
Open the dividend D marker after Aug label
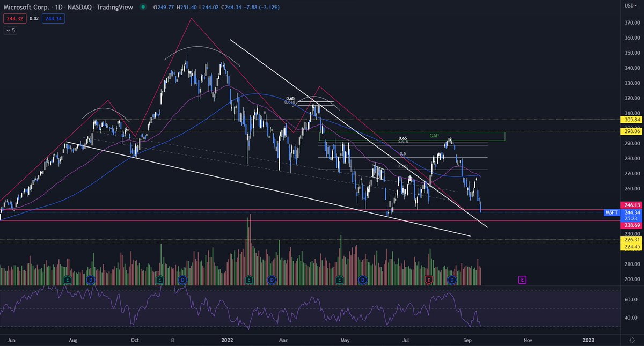click(x=91, y=279)
